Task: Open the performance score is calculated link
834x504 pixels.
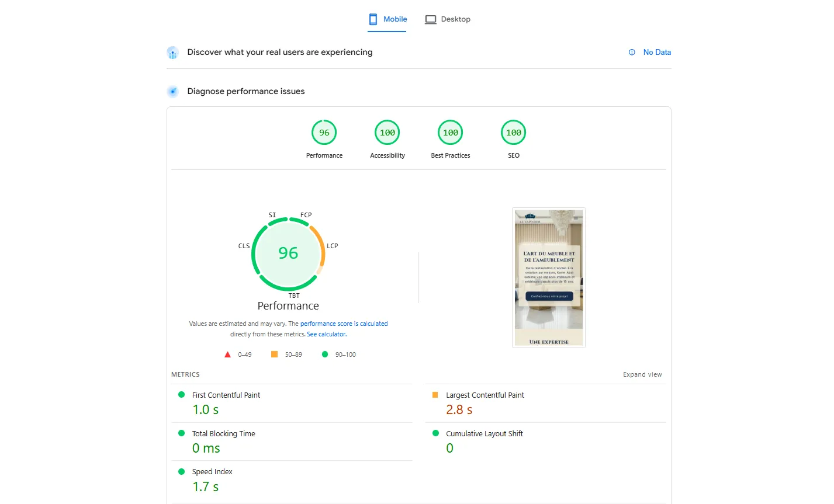Action: pos(344,323)
